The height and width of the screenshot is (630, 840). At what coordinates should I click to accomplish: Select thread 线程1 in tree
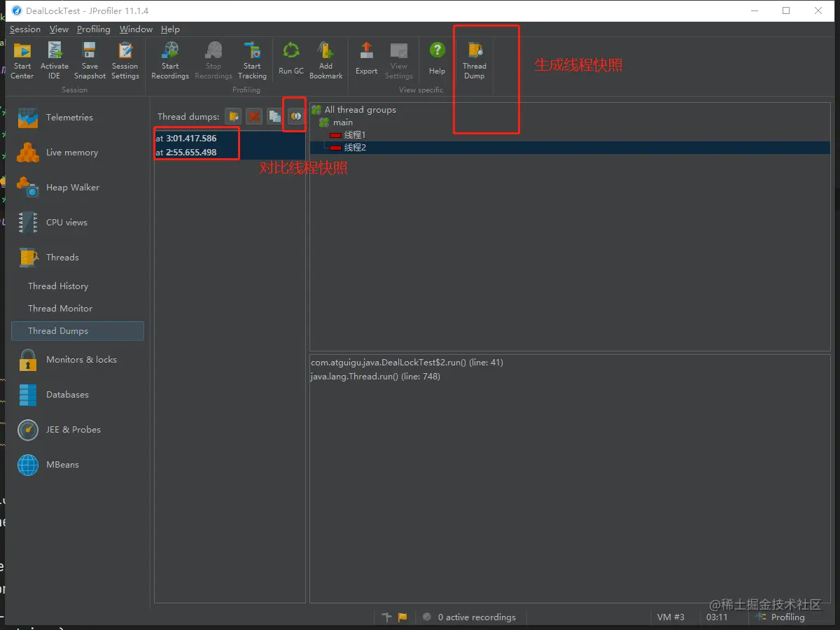click(348, 135)
